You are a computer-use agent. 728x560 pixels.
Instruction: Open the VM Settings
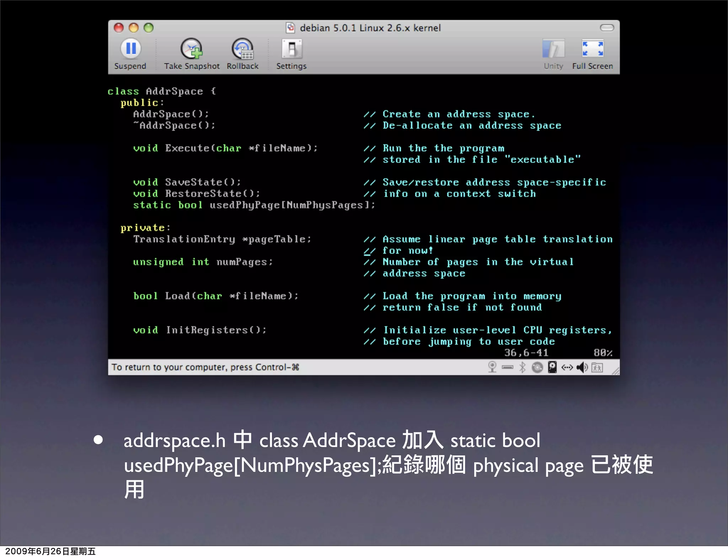tap(291, 49)
